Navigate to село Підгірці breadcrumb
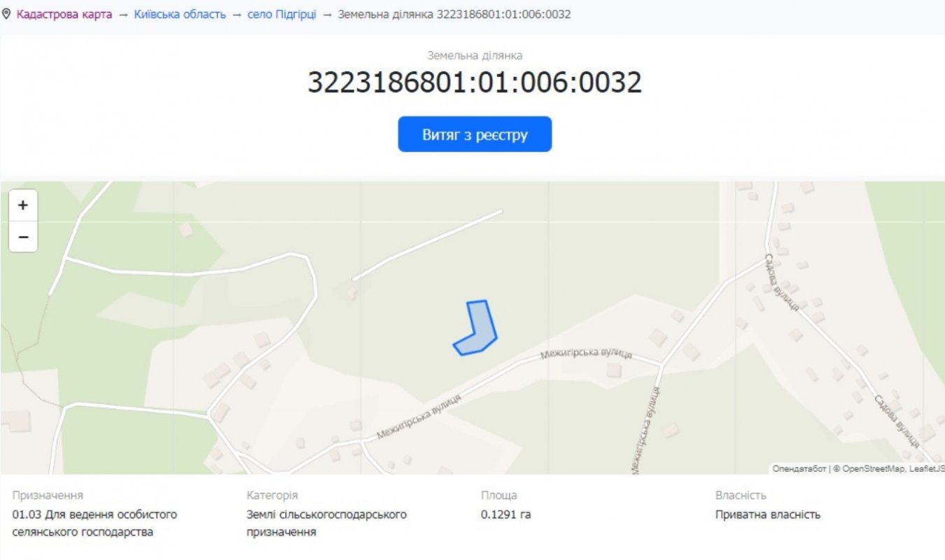Screen dimensions: 945x560 [x=281, y=14]
